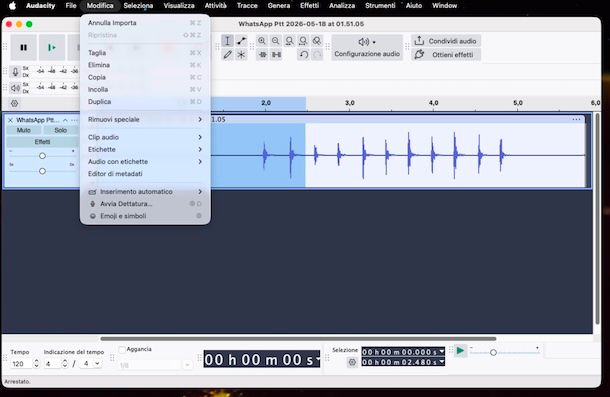Image resolution: width=610 pixels, height=397 pixels.
Task: Close the WhatsApp Ptt track with X
Action: [x=11, y=120]
